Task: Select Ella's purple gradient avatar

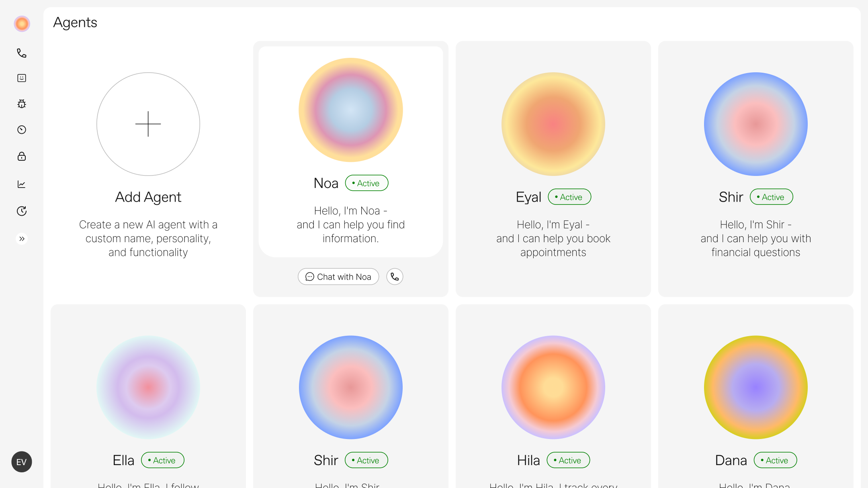Action: [x=148, y=388]
